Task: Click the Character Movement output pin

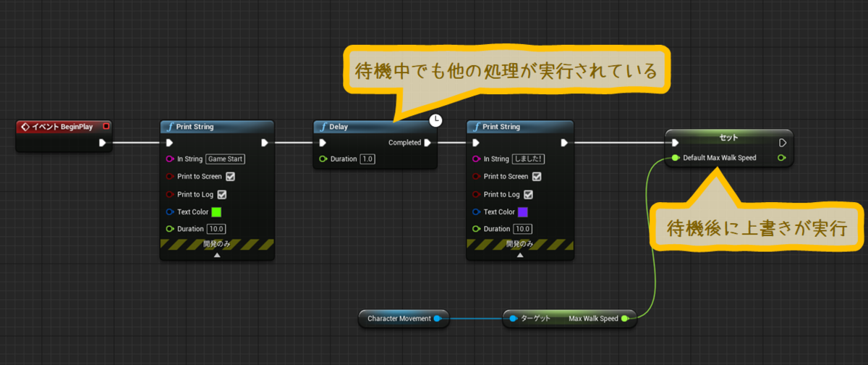Action: pos(437,318)
